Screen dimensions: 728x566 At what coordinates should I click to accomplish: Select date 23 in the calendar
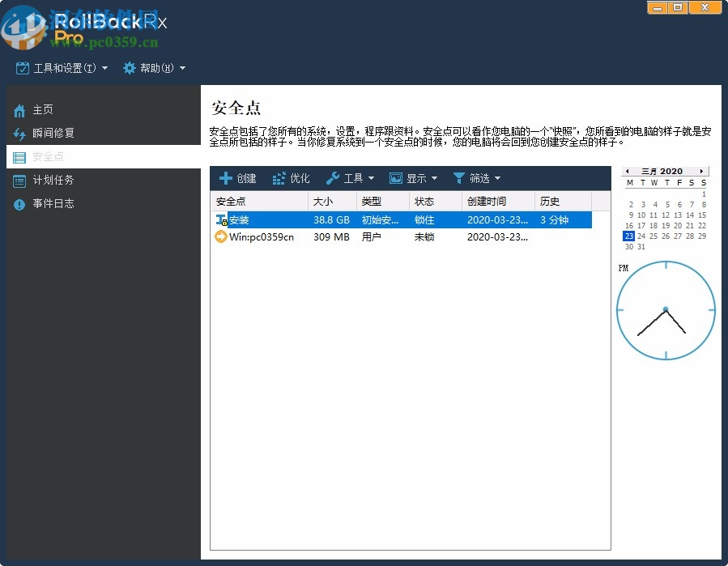(x=629, y=236)
